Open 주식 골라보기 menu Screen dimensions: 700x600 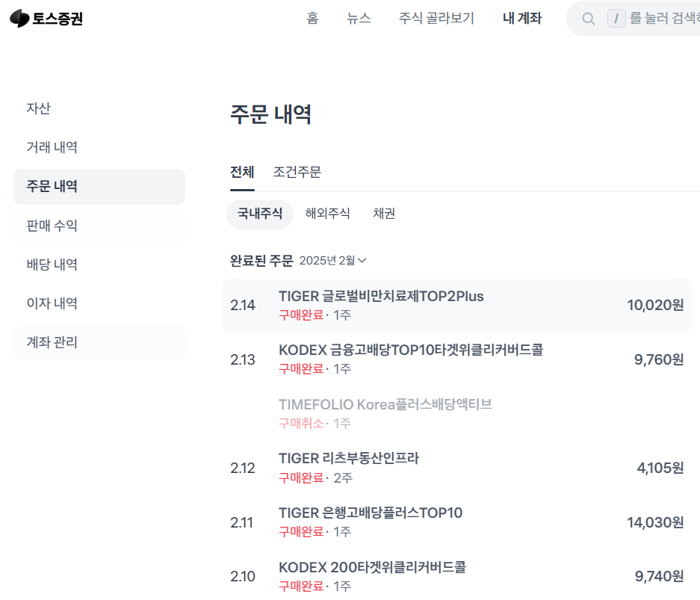[x=436, y=18]
